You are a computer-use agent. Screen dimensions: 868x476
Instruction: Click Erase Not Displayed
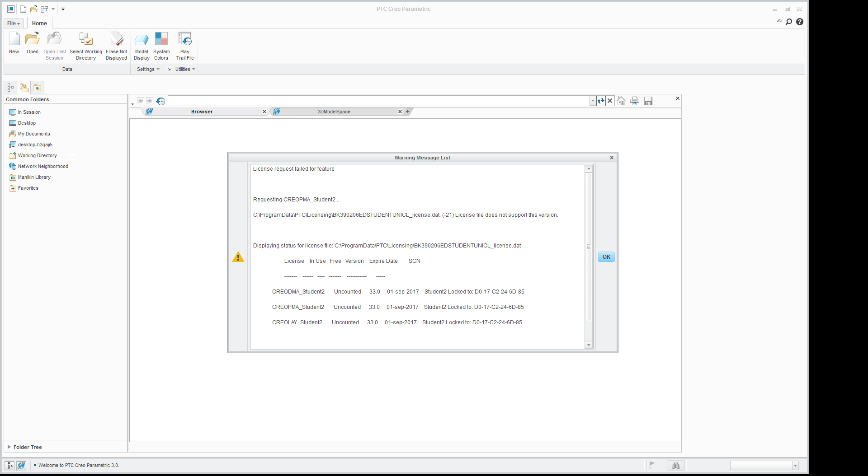click(116, 46)
